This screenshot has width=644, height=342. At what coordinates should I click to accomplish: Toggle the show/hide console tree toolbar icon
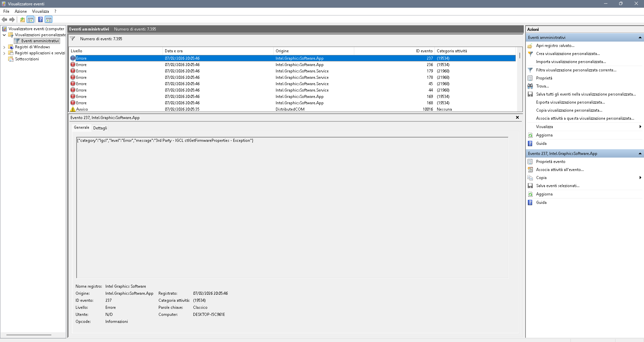click(31, 19)
